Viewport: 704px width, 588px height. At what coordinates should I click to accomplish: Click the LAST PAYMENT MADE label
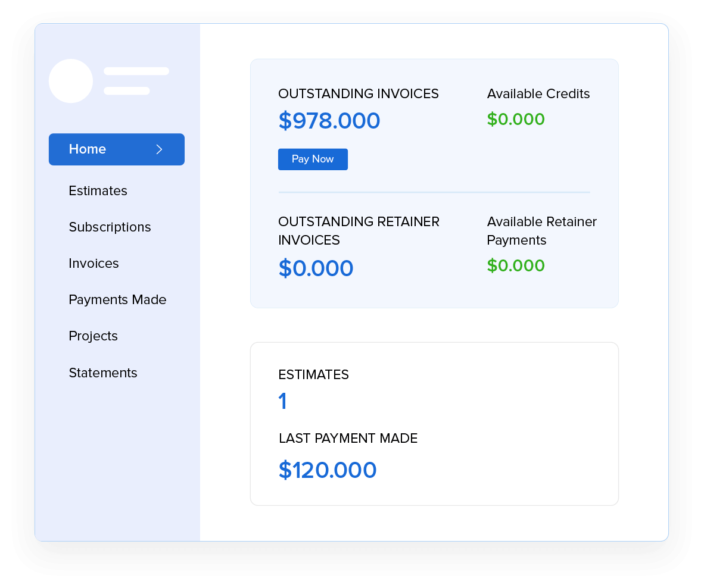[x=348, y=438]
